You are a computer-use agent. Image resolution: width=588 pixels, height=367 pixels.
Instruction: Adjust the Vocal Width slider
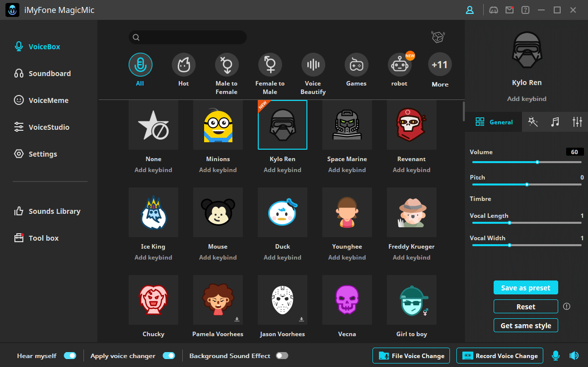[x=526, y=245]
